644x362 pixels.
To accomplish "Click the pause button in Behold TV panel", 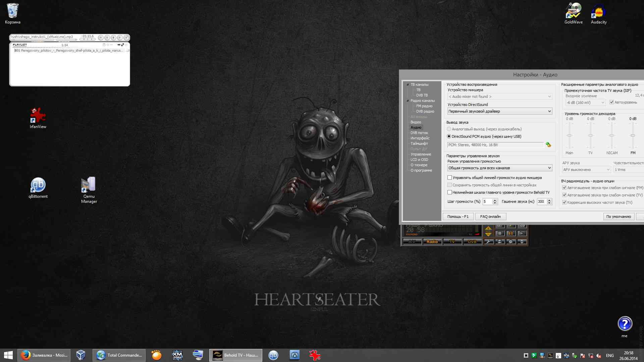I will (x=511, y=233).
